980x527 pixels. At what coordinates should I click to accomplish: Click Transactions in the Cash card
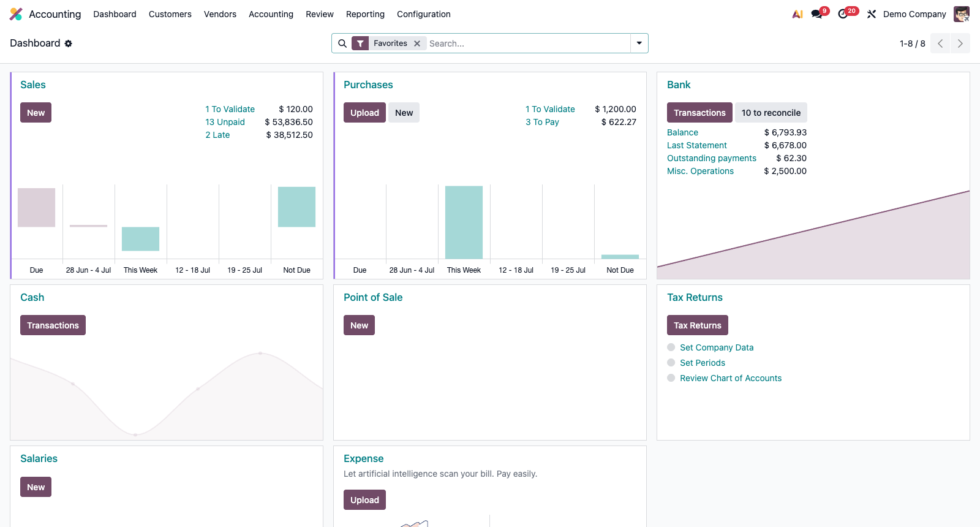tap(53, 325)
